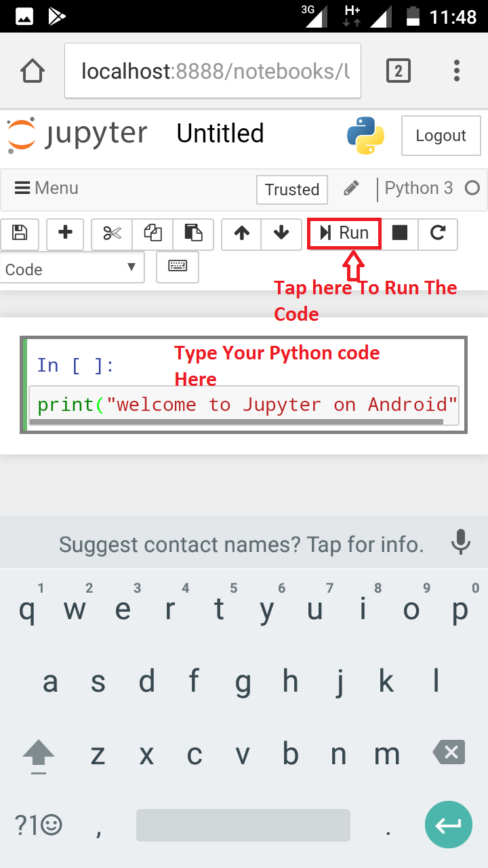Insert a cell with the plus icon
This screenshot has width=488, height=868.
(65, 234)
